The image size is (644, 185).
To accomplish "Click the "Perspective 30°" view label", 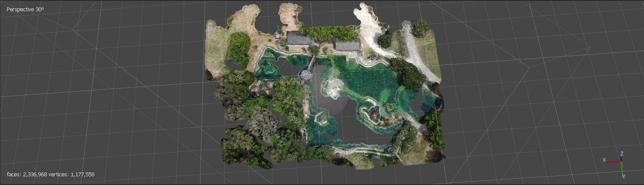I will tap(25, 9).
